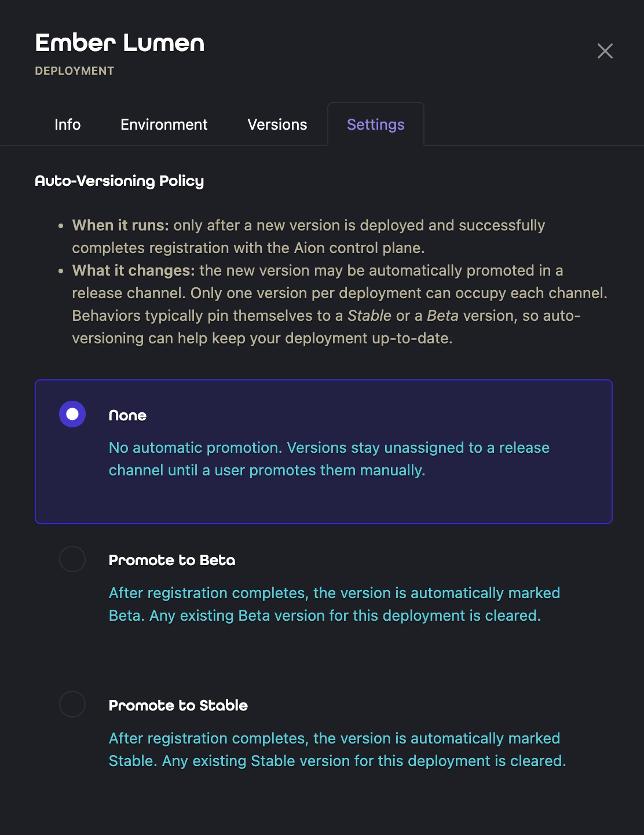Viewport: 644px width, 835px height.
Task: Click the empty radio circle beside Promote to Stable
Action: pos(72,705)
